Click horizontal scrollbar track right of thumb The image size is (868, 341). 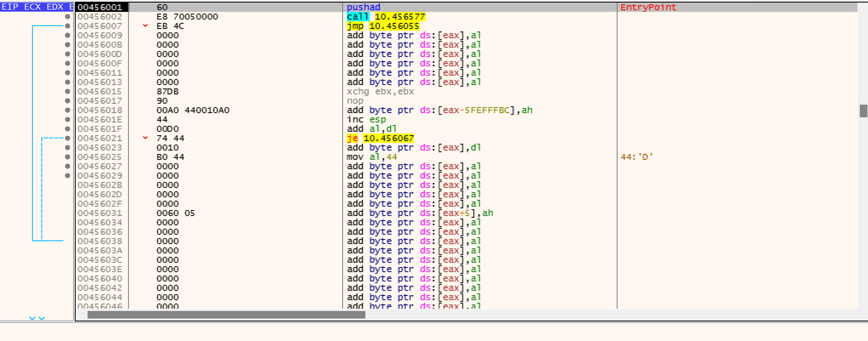612,315
